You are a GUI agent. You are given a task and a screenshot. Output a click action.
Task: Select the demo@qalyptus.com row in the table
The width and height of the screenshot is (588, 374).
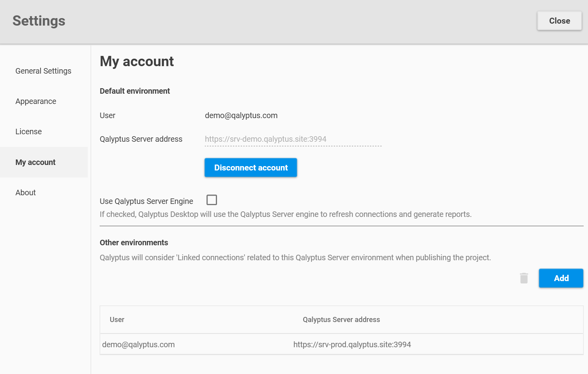coord(138,344)
